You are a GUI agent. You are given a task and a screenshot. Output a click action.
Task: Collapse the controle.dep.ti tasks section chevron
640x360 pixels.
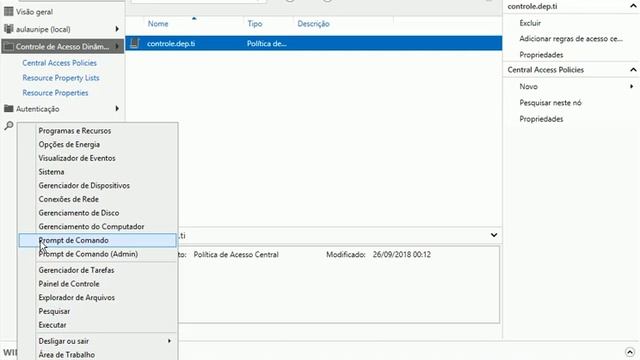coord(633,6)
